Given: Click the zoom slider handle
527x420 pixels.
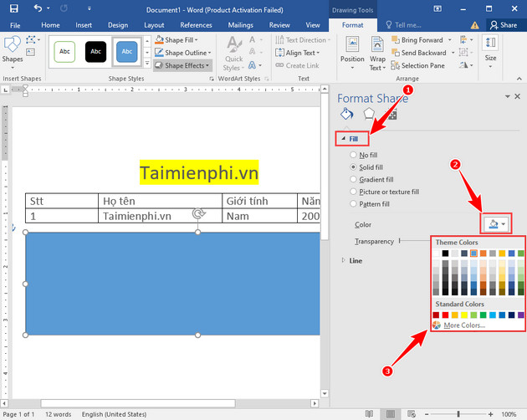Looking at the screenshot, I should pos(458,414).
